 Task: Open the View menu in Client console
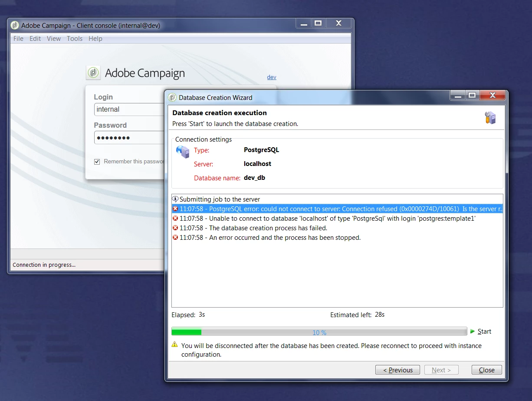[x=54, y=39]
